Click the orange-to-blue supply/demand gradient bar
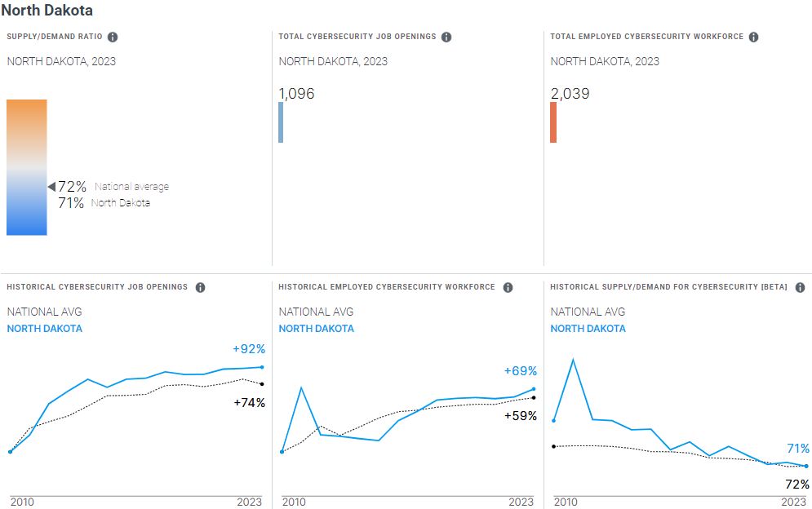Image resolution: width=812 pixels, height=509 pixels. click(27, 167)
